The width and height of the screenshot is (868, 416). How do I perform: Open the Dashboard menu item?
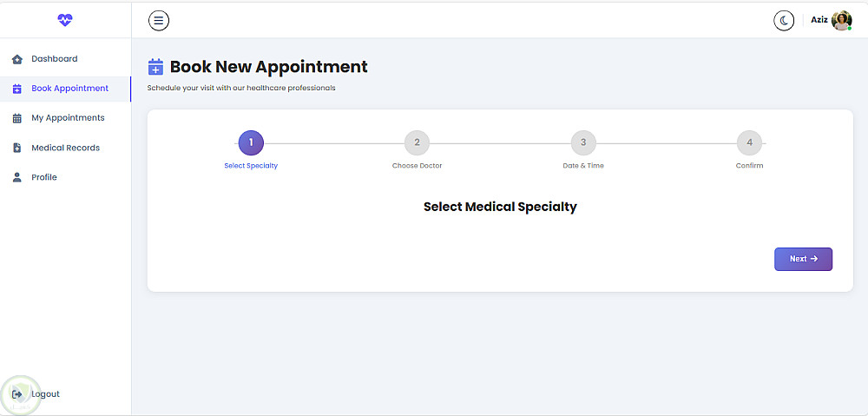point(55,59)
